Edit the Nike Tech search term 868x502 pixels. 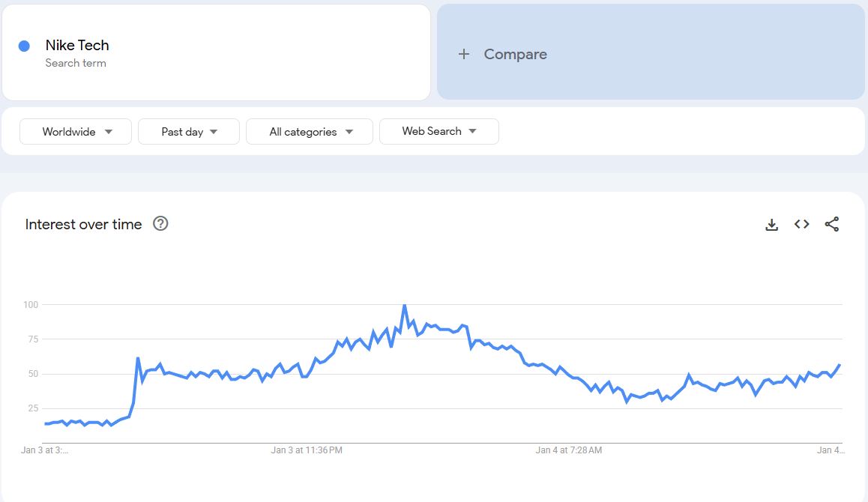tap(77, 46)
